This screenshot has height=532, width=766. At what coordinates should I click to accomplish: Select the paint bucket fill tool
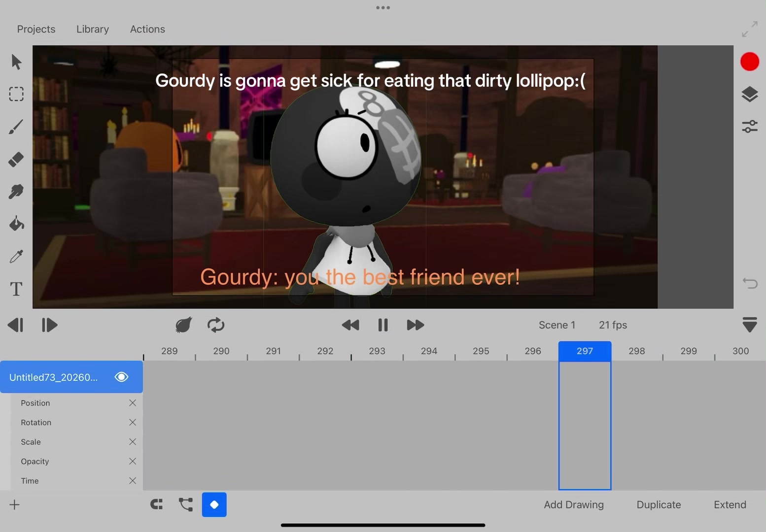(16, 224)
